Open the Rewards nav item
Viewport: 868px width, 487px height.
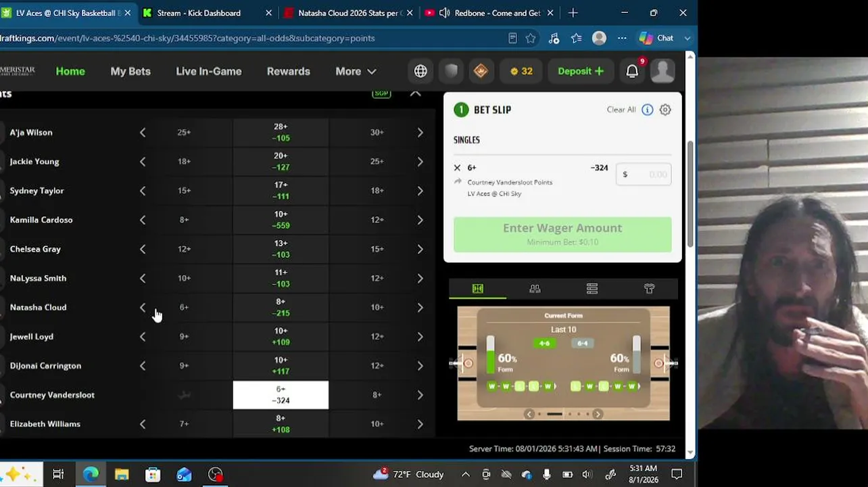pos(289,71)
